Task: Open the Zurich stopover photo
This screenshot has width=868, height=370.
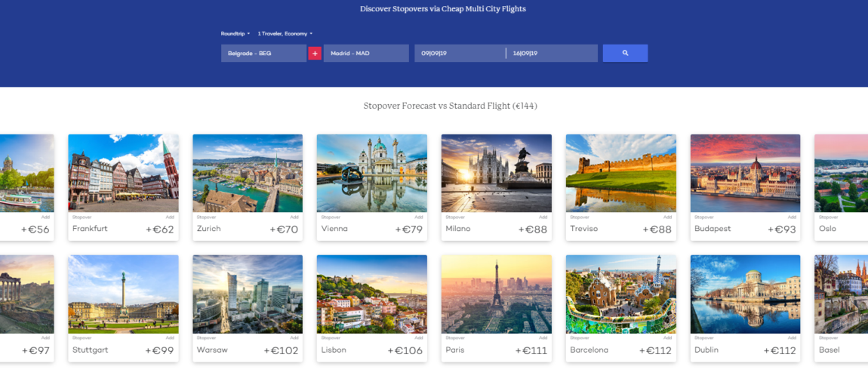Action: 248,174
